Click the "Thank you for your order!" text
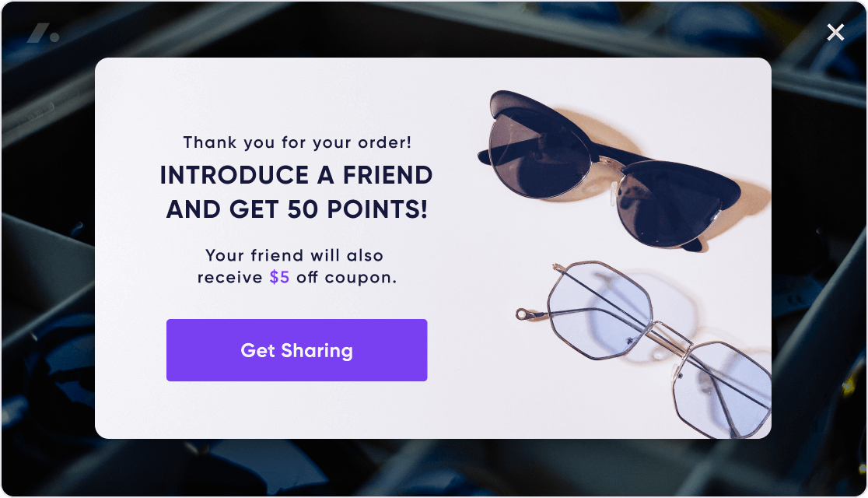Viewport: 868px width, 498px height. click(297, 142)
